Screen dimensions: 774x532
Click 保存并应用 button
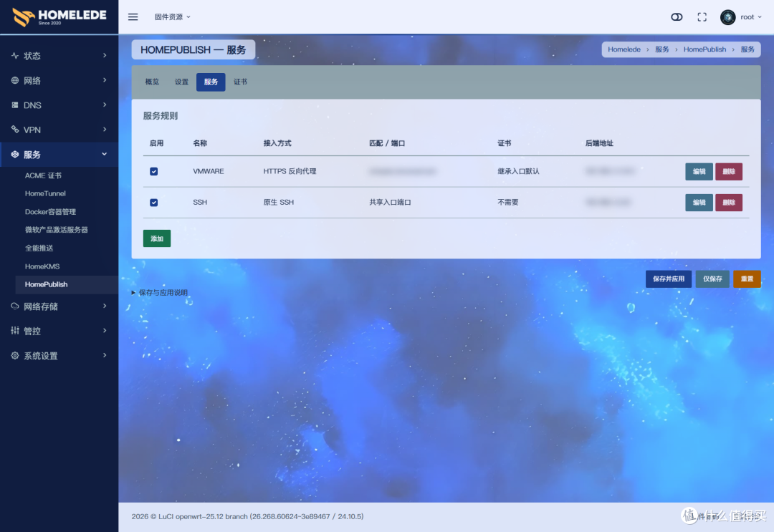[669, 279]
